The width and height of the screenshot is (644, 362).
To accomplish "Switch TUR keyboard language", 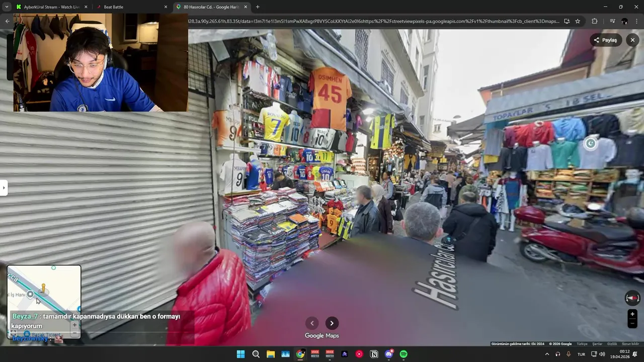I will point(582,354).
